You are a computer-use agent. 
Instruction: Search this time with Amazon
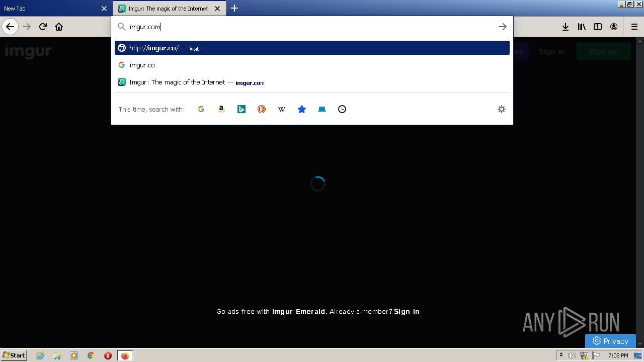click(x=221, y=109)
